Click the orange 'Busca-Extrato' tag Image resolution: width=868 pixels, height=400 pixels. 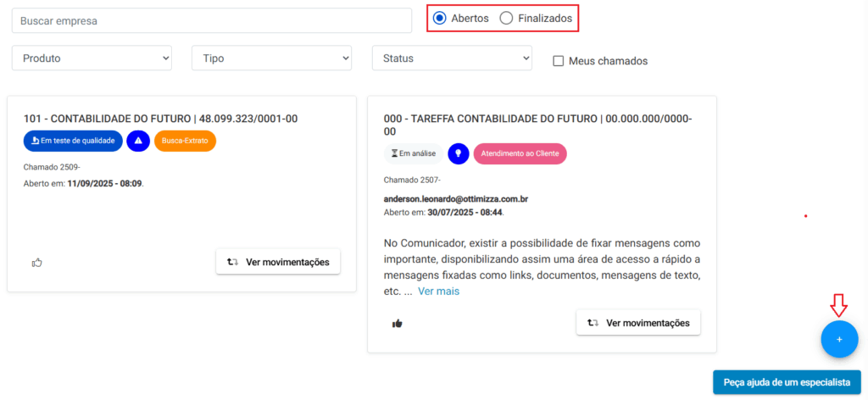click(185, 141)
